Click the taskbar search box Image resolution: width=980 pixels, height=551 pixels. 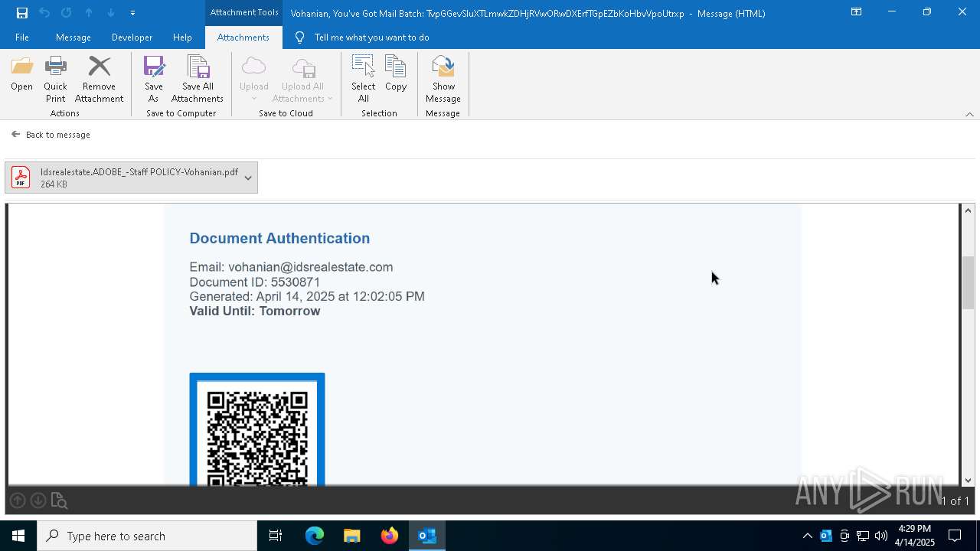pos(147,536)
